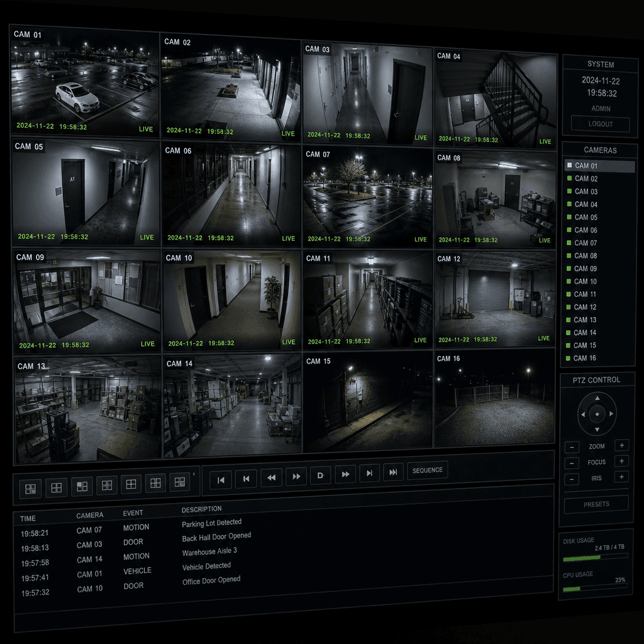This screenshot has height=644, width=644.
Task: Tilt camera up with PTZ up arrow
Action: (x=597, y=398)
